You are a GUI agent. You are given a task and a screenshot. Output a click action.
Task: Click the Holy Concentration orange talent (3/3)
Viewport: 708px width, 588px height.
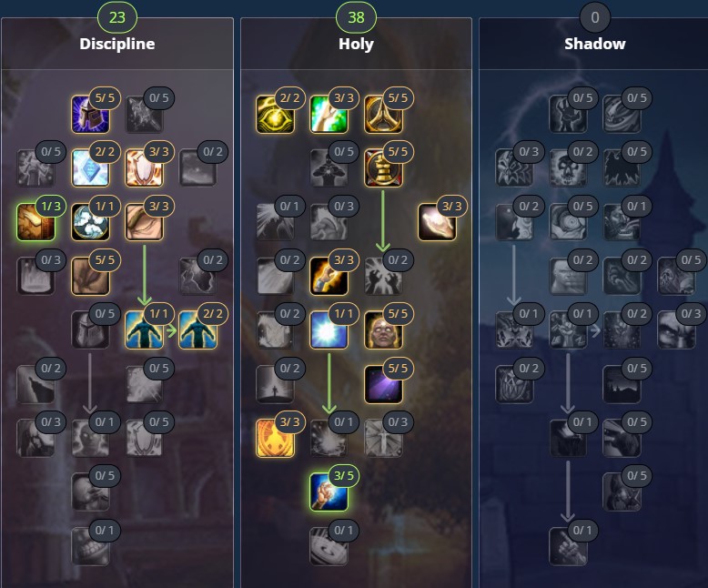pyautogui.click(x=275, y=438)
